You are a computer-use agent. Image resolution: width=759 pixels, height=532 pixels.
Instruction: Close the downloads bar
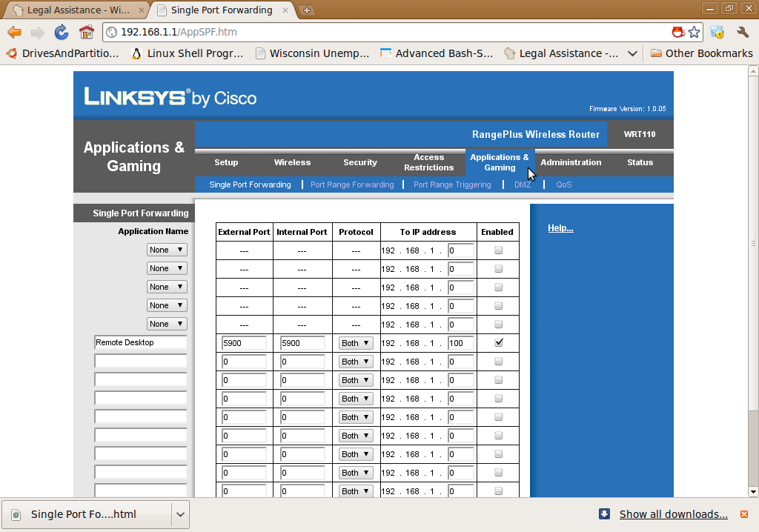click(x=744, y=514)
